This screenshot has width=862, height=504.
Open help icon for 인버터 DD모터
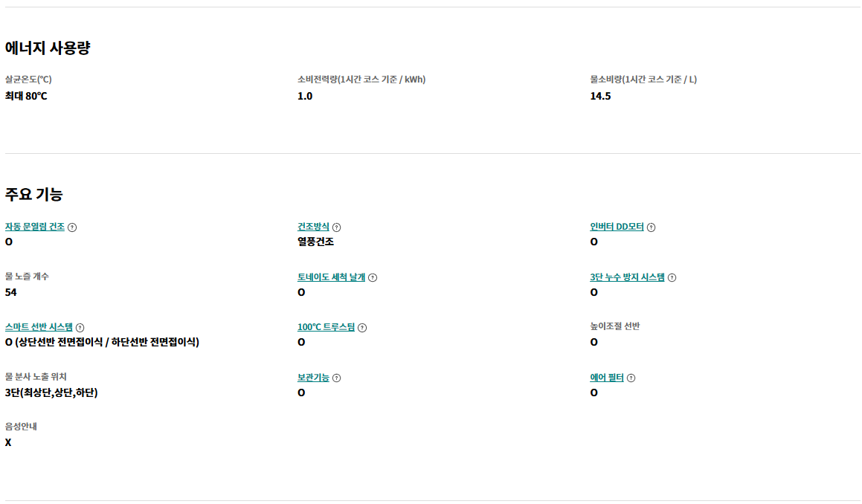click(651, 227)
